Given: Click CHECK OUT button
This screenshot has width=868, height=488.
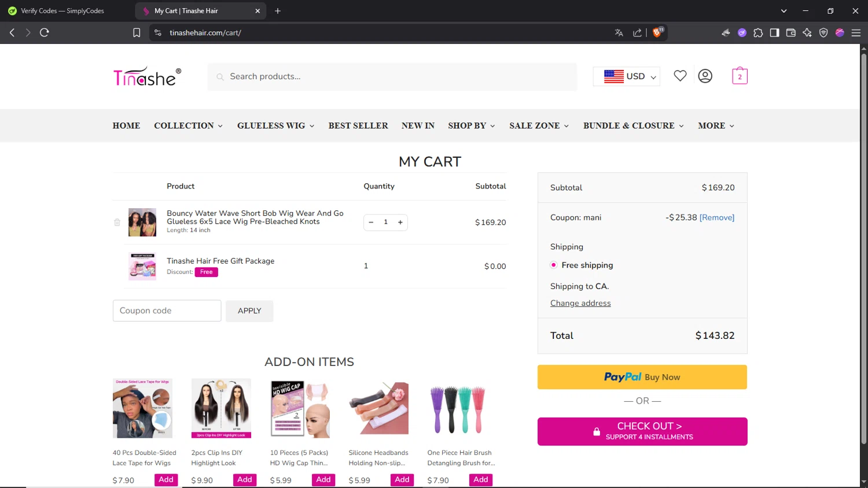Looking at the screenshot, I should pos(642,431).
